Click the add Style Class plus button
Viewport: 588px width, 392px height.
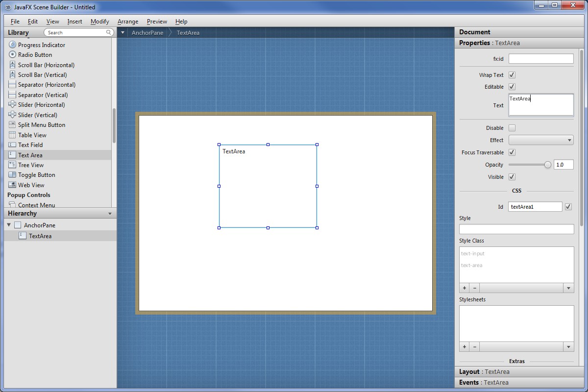point(465,288)
